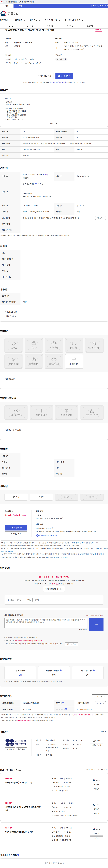Click the 장애인용 주차장 facility icon
Screen dimensions: 108x868
point(16,412)
